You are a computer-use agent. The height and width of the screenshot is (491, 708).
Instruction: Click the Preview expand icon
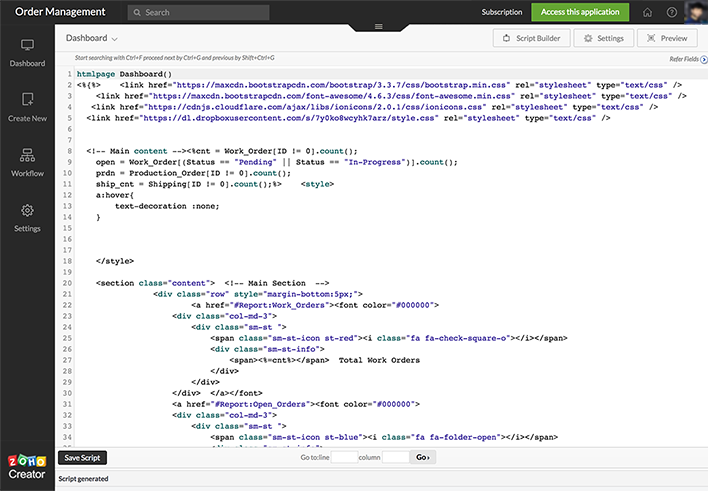click(x=651, y=38)
